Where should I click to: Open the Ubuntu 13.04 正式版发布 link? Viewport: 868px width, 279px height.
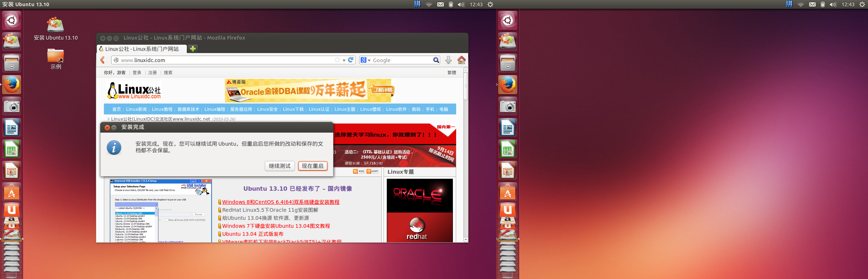(x=253, y=234)
